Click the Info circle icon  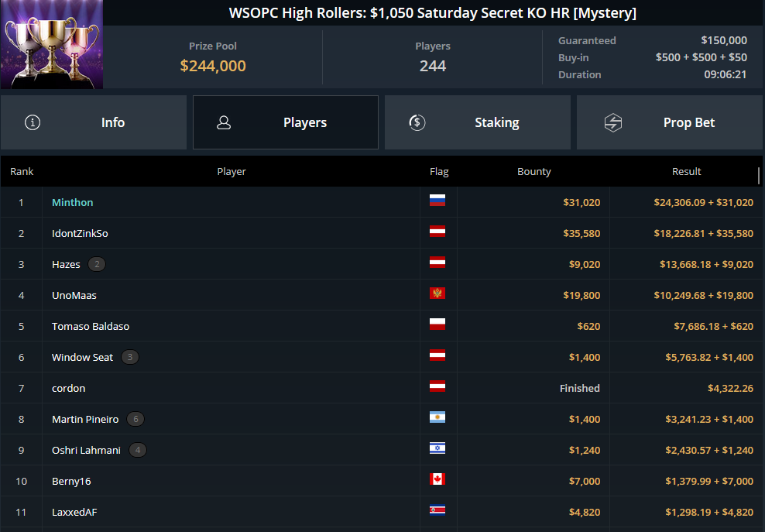pos(32,122)
